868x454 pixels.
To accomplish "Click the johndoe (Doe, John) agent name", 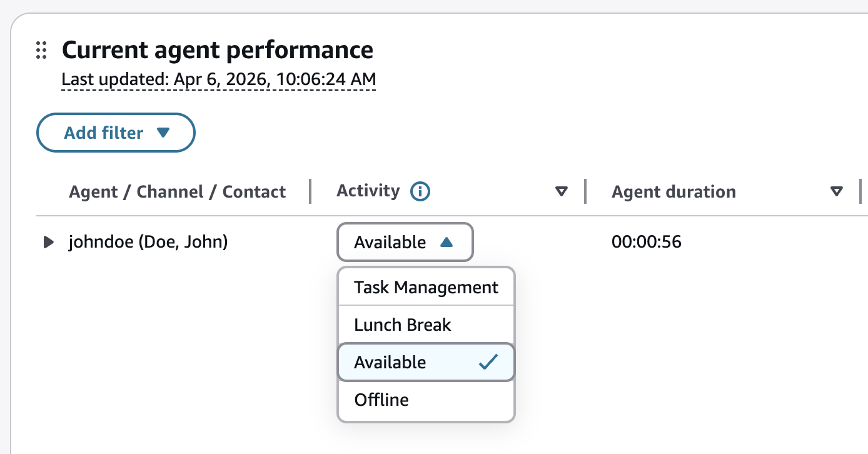I will coord(148,242).
